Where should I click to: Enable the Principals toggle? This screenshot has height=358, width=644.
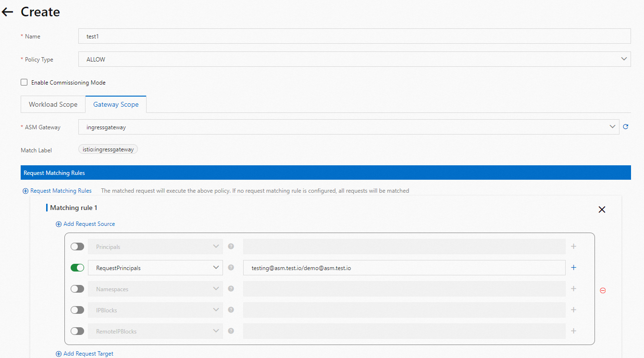tap(77, 246)
